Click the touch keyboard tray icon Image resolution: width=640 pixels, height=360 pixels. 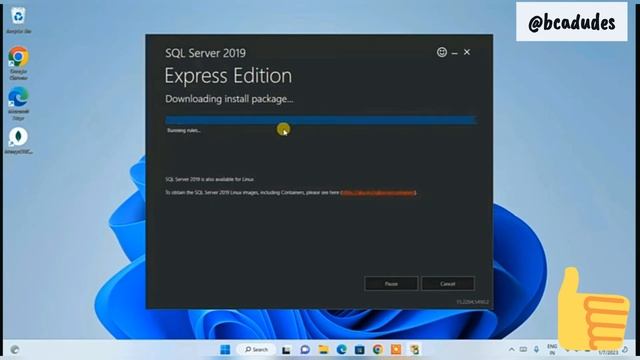click(x=523, y=349)
